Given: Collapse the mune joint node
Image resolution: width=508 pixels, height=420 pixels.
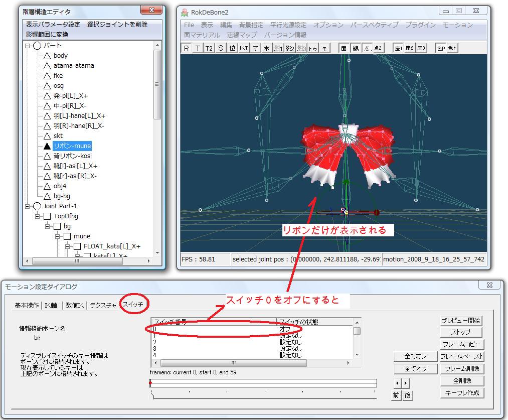Looking at the screenshot, I should tap(58, 236).
